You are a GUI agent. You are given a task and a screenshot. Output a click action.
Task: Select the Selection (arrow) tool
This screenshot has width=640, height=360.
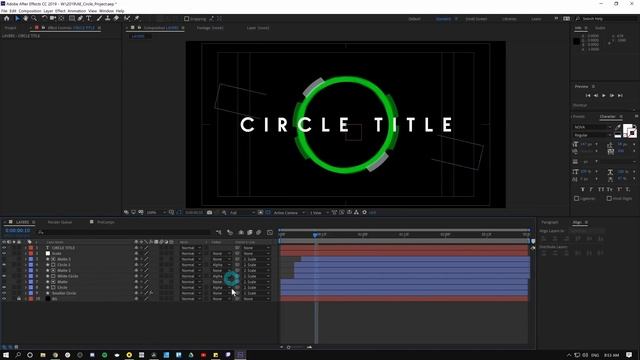click(17, 18)
